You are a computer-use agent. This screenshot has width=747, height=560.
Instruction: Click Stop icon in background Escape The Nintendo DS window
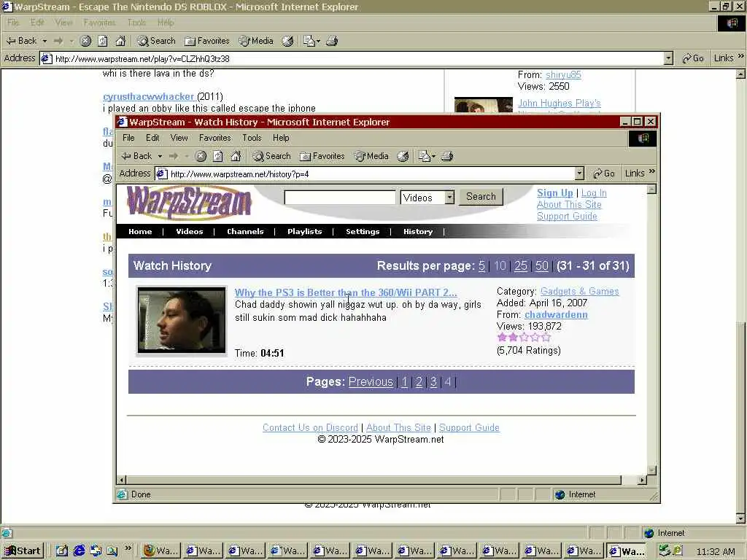coord(85,41)
